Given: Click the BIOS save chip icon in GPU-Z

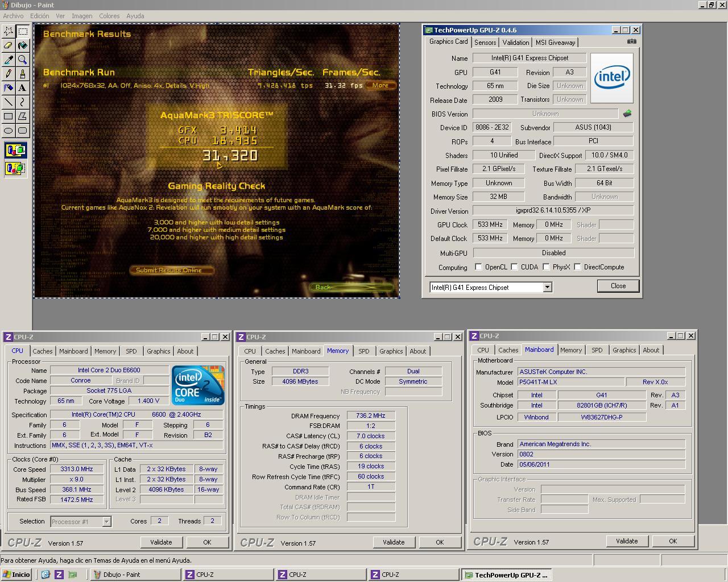Looking at the screenshot, I should 627,114.
